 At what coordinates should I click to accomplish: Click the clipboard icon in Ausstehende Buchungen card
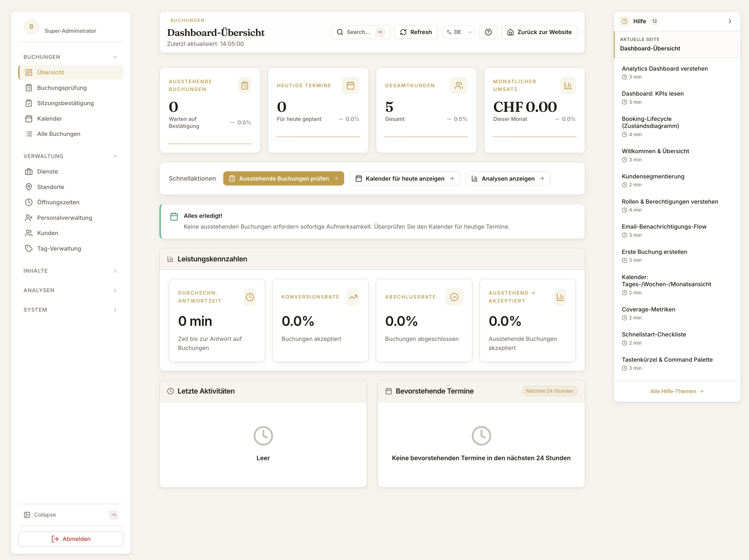coord(244,86)
